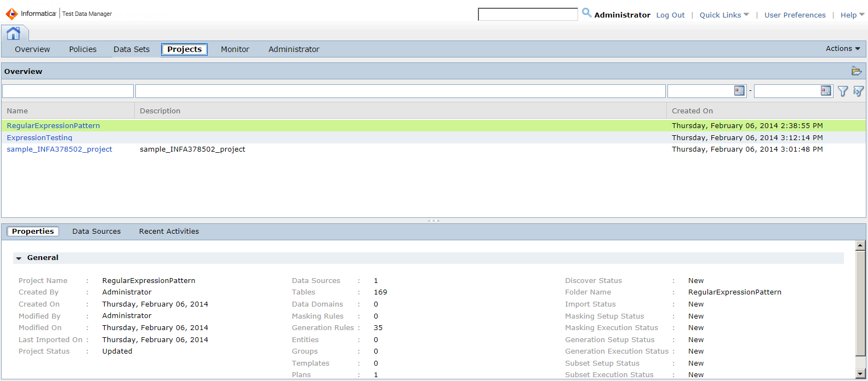Select the Properties tab
The image size is (868, 381).
pyautogui.click(x=33, y=232)
